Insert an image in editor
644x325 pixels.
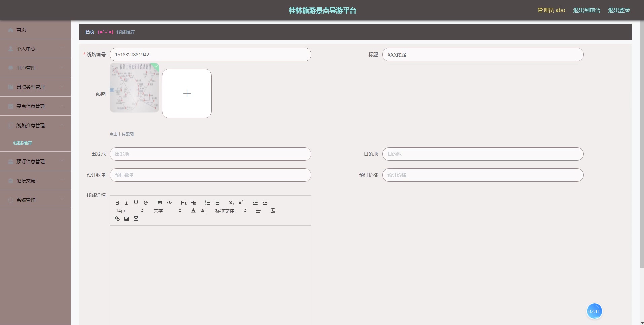point(126,219)
